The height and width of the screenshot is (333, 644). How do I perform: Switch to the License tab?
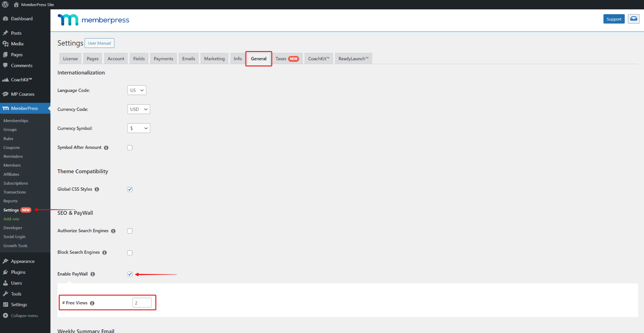(x=70, y=58)
